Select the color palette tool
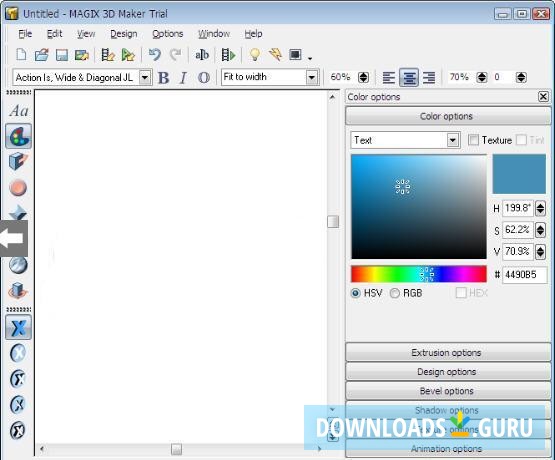The height and width of the screenshot is (460, 555). (18, 136)
